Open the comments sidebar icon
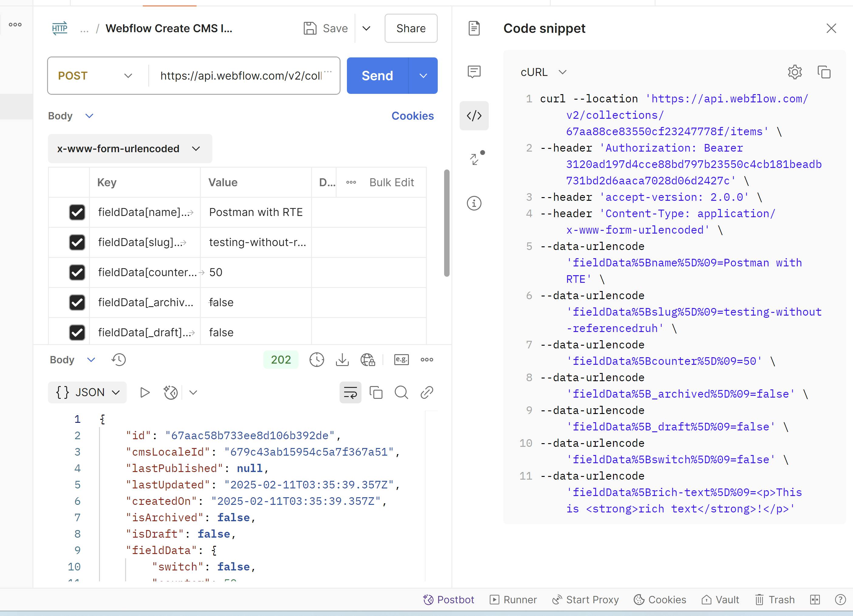Viewport: 853px width, 616px height. click(474, 71)
